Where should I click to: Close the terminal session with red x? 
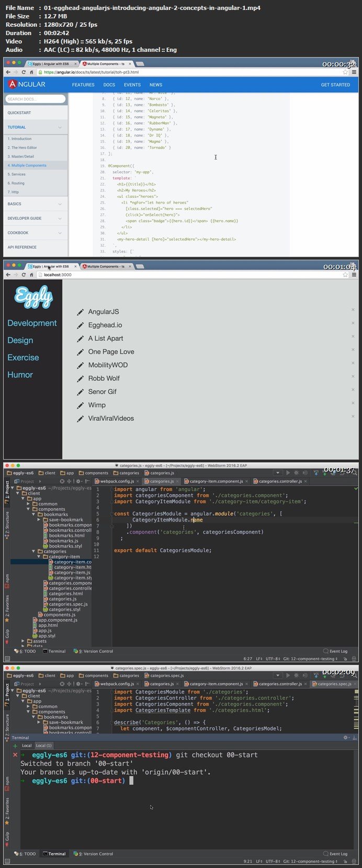[x=15, y=755]
